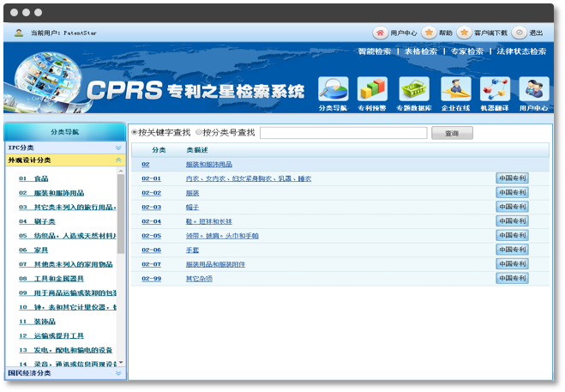Switch to 专家检索 search mode

(467, 51)
